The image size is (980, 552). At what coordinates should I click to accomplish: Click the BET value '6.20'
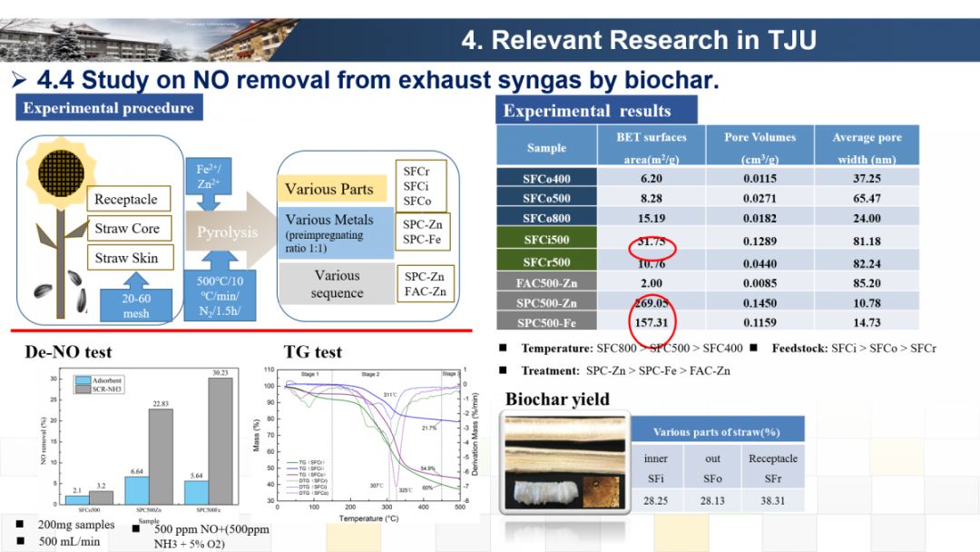coord(652,178)
